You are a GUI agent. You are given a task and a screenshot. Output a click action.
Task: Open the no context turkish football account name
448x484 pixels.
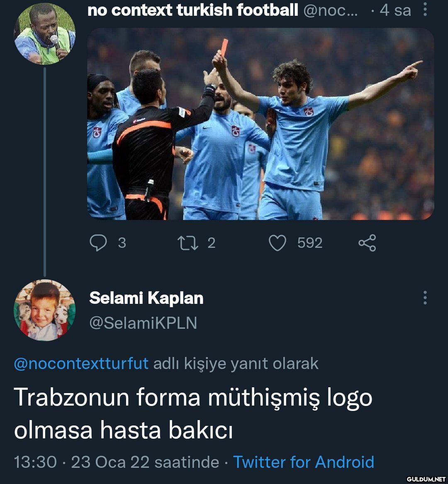pos(192,10)
